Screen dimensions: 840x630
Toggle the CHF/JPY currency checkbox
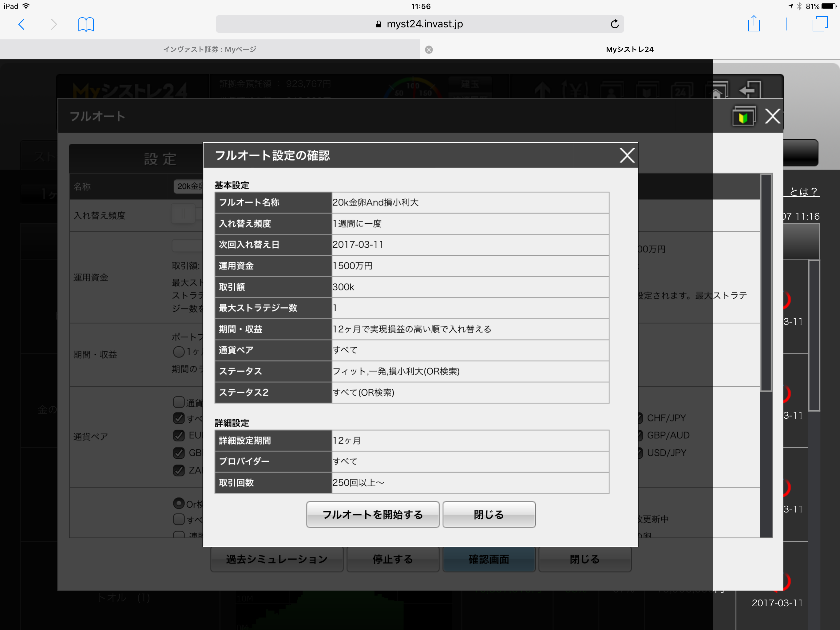pyautogui.click(x=640, y=418)
